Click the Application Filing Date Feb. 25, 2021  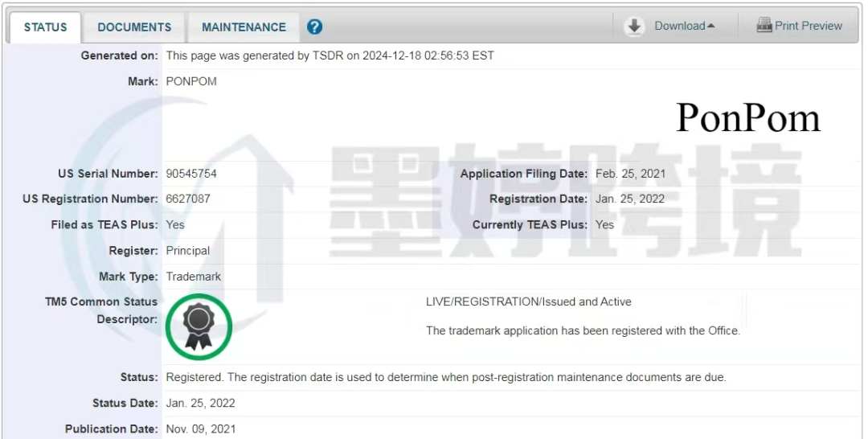click(631, 174)
